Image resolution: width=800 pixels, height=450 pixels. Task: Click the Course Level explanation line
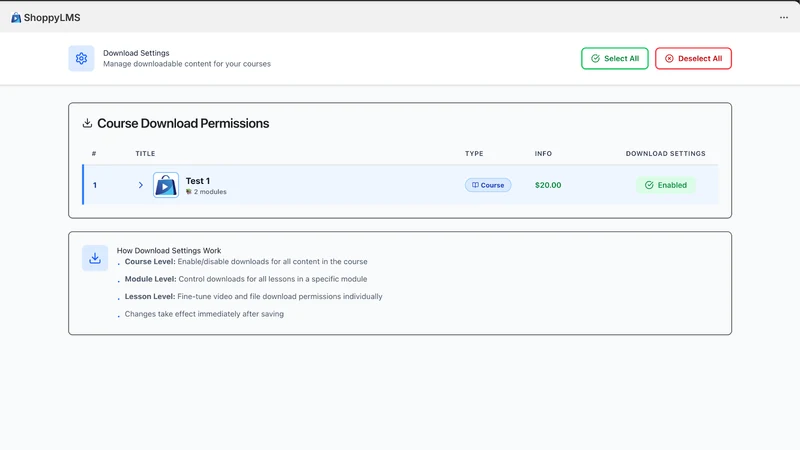tap(246, 261)
